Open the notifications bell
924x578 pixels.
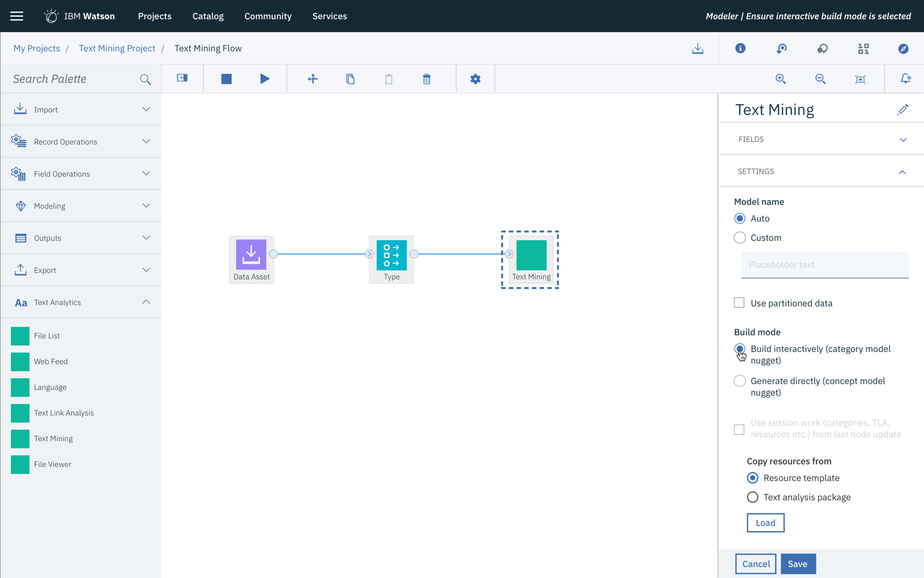pos(906,78)
